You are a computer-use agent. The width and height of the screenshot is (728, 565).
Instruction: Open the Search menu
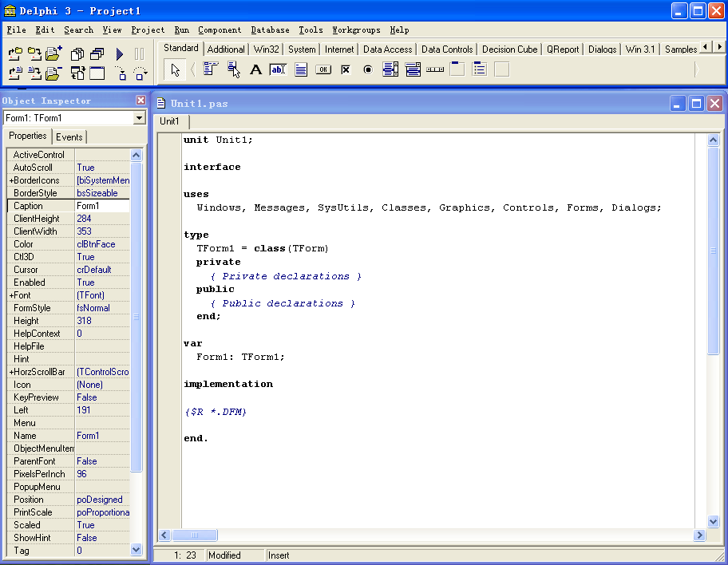(78, 30)
